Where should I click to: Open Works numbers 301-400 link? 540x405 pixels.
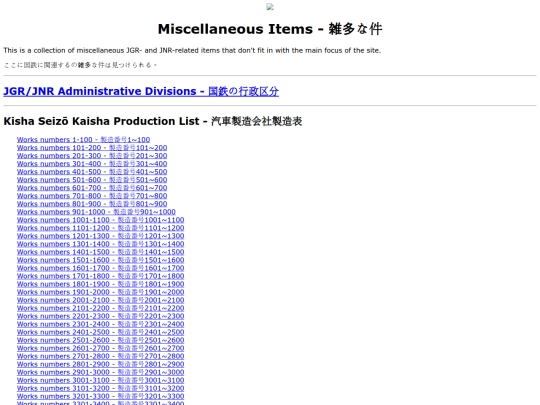[92, 164]
